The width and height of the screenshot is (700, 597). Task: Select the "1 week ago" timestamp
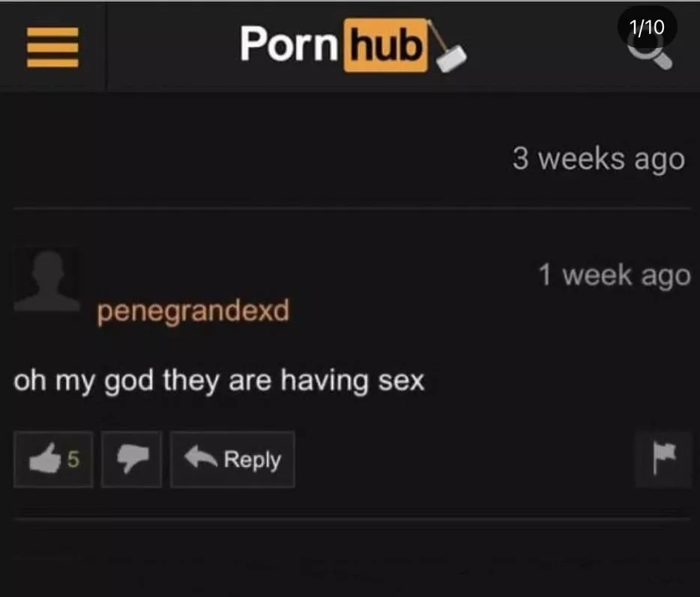615,276
